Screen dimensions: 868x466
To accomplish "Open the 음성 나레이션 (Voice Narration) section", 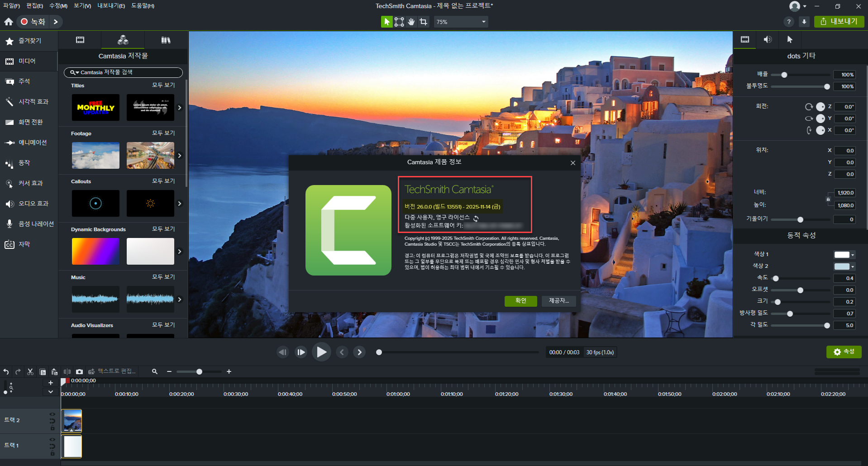I will (29, 224).
